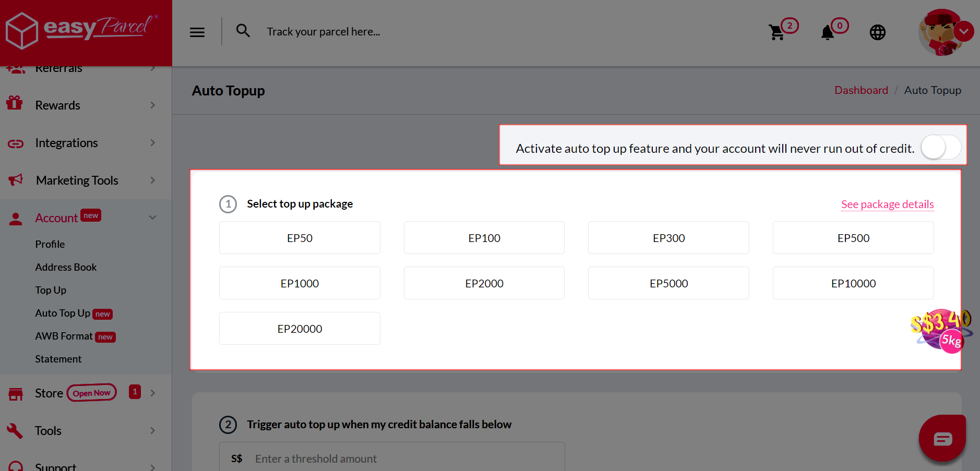Open the hamburger navigation menu

(x=197, y=32)
